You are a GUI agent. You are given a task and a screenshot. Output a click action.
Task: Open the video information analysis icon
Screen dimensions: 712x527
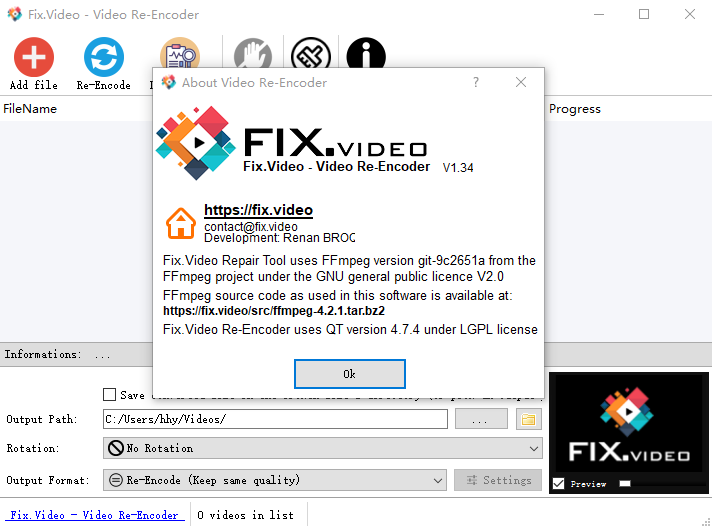pyautogui.click(x=180, y=53)
